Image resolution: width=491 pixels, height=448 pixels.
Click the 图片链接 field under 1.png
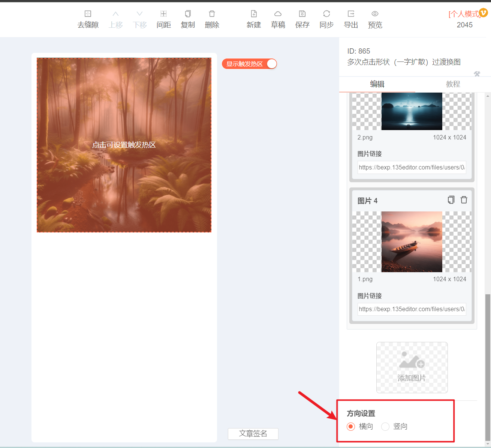(x=412, y=309)
